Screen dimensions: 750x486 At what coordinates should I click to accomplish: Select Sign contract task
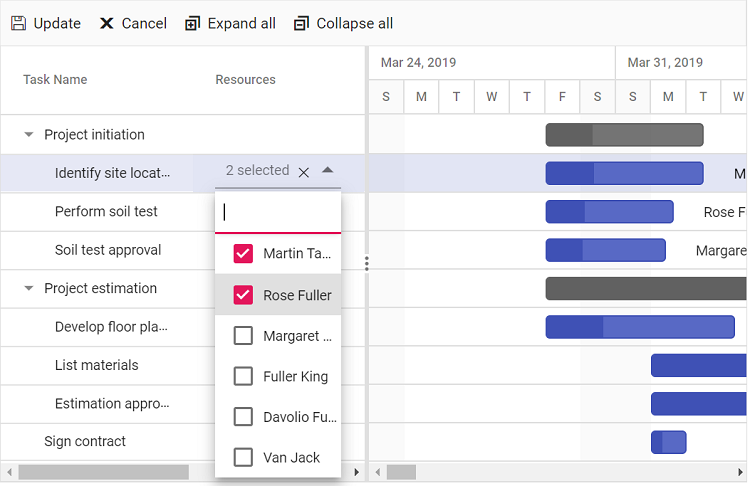pos(85,441)
